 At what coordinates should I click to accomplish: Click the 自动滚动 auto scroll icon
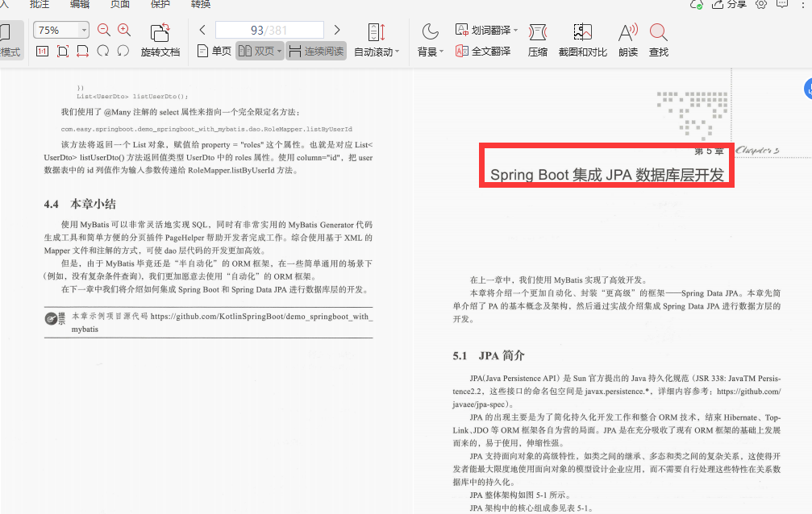coord(377,32)
